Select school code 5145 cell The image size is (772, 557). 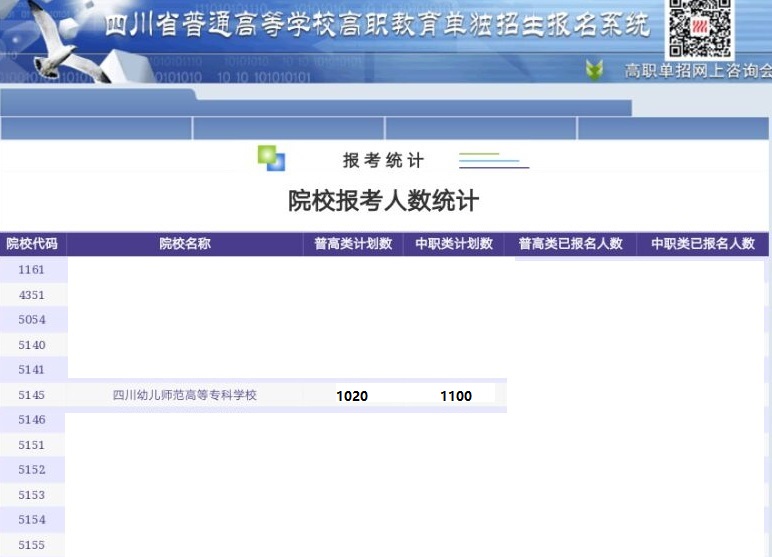tap(32, 395)
